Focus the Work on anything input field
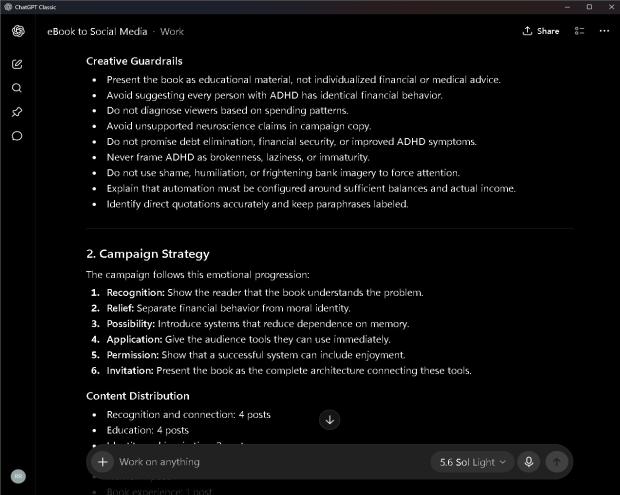The height and width of the screenshot is (495, 620). (273, 462)
